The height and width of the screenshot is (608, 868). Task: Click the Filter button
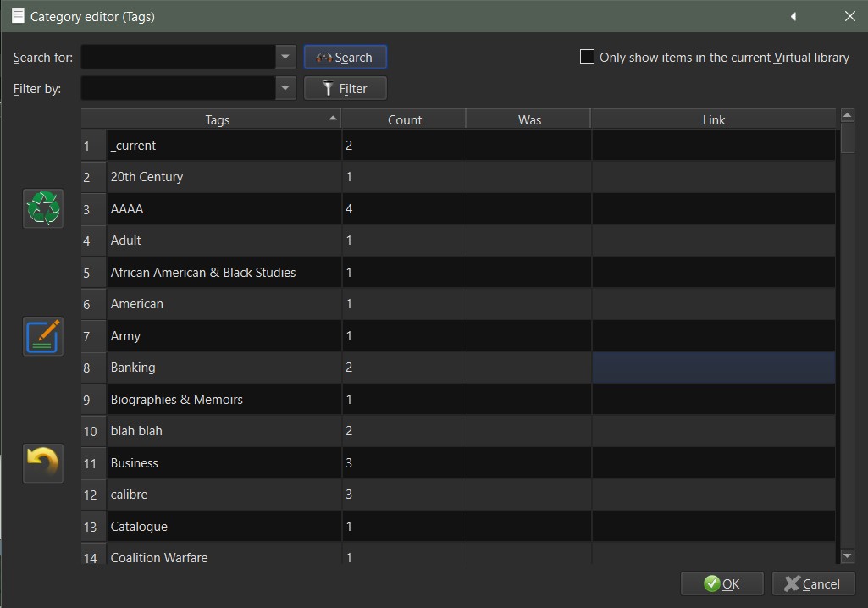[x=346, y=88]
